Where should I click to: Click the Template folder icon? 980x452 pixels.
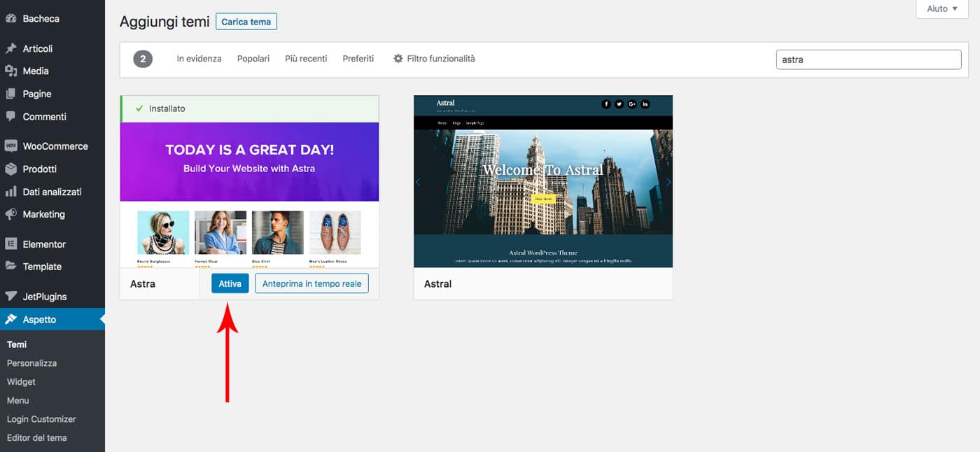pyautogui.click(x=11, y=267)
